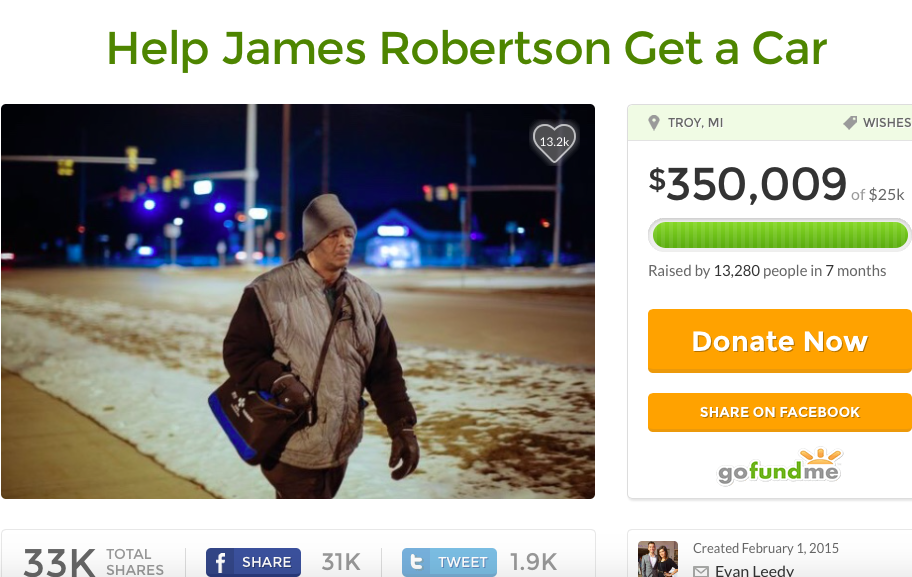Viewport: 912px width, 577px height.
Task: Open the Evan Leedy organizer link
Action: click(754, 571)
